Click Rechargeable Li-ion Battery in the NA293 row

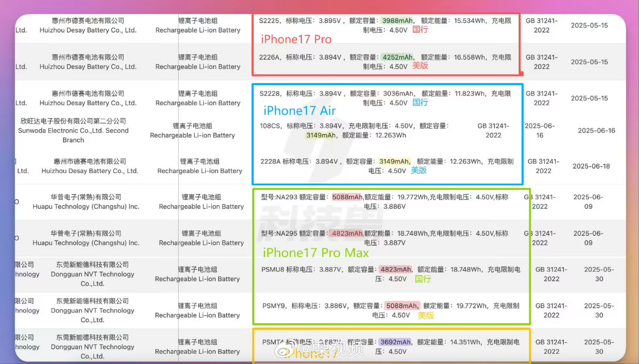[x=201, y=207]
